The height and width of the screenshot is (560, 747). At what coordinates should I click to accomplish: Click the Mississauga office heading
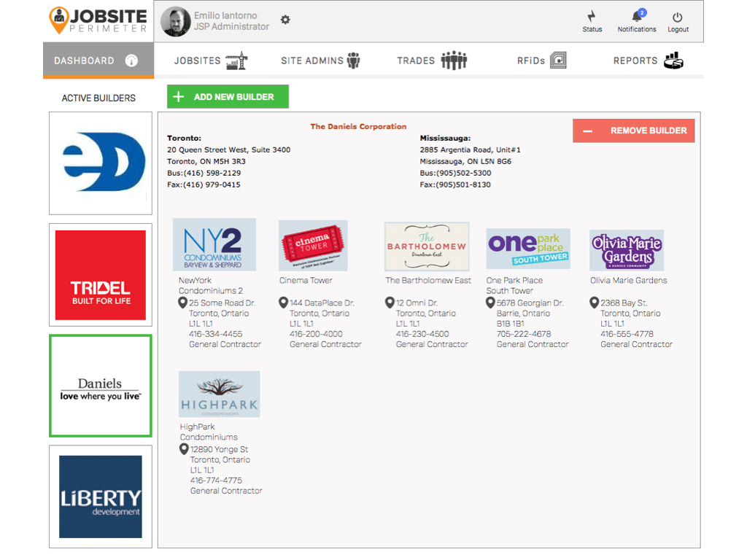pos(445,138)
